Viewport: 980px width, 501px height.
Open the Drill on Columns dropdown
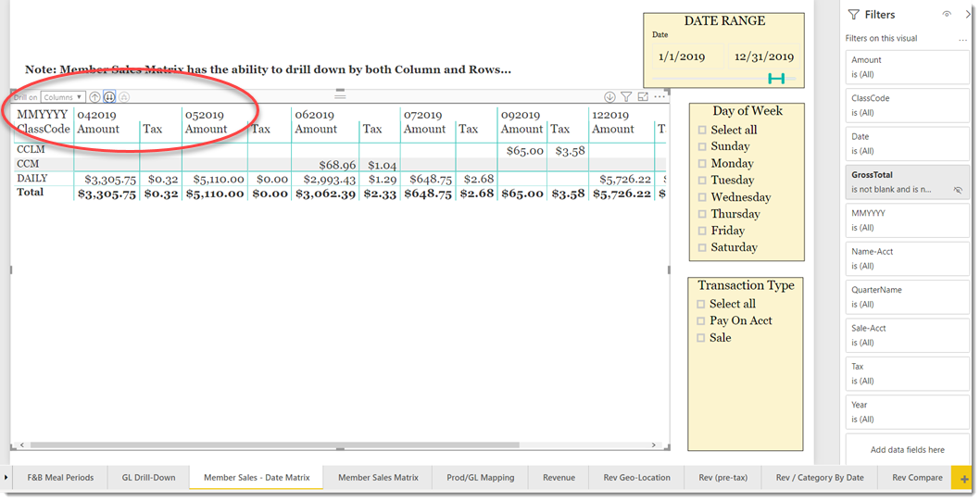[x=62, y=97]
